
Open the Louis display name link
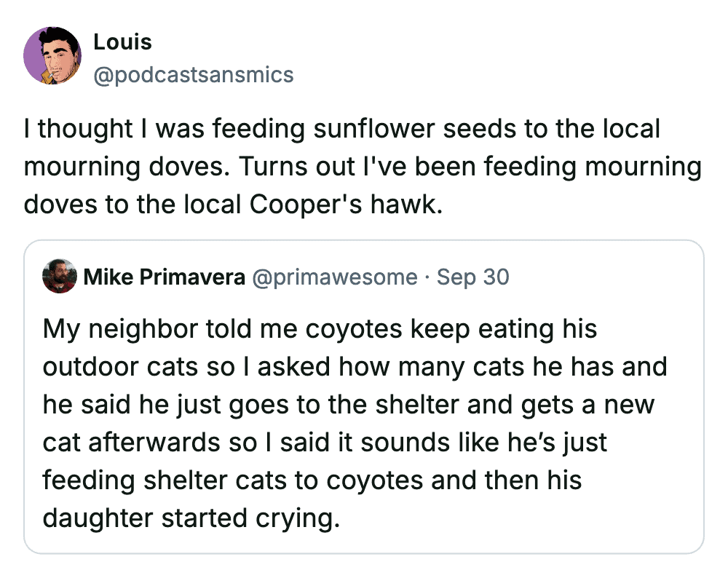point(122,42)
